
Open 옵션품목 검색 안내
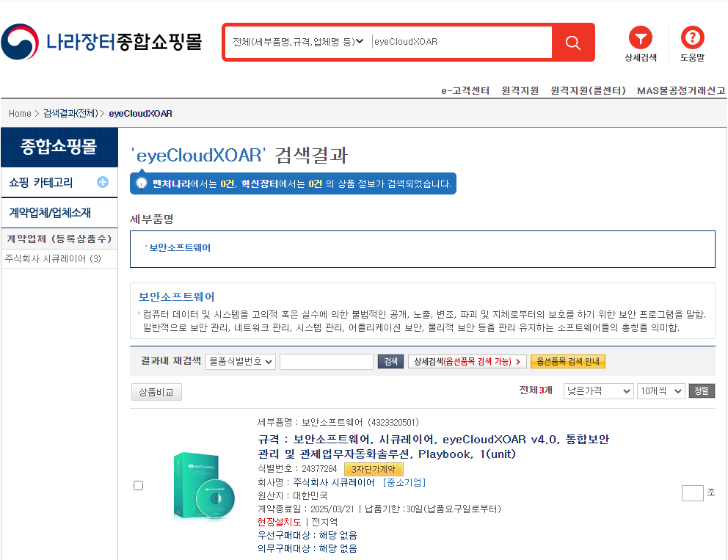click(567, 361)
